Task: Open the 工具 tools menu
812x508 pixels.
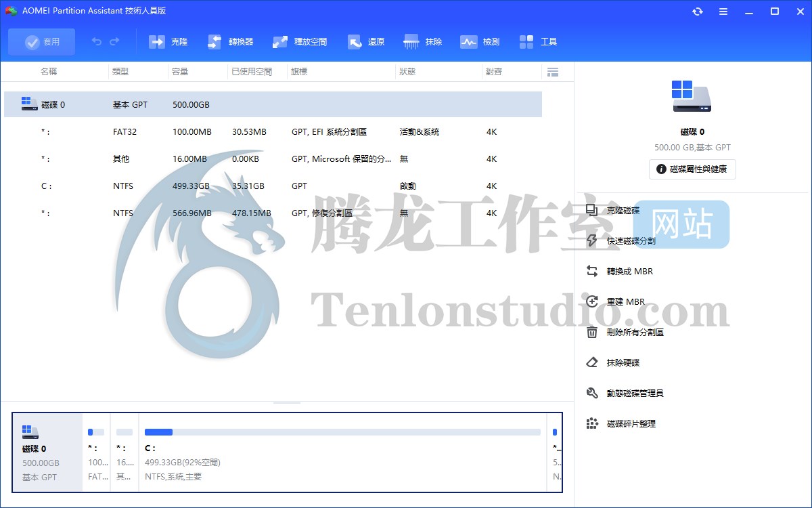Action: click(x=539, y=42)
